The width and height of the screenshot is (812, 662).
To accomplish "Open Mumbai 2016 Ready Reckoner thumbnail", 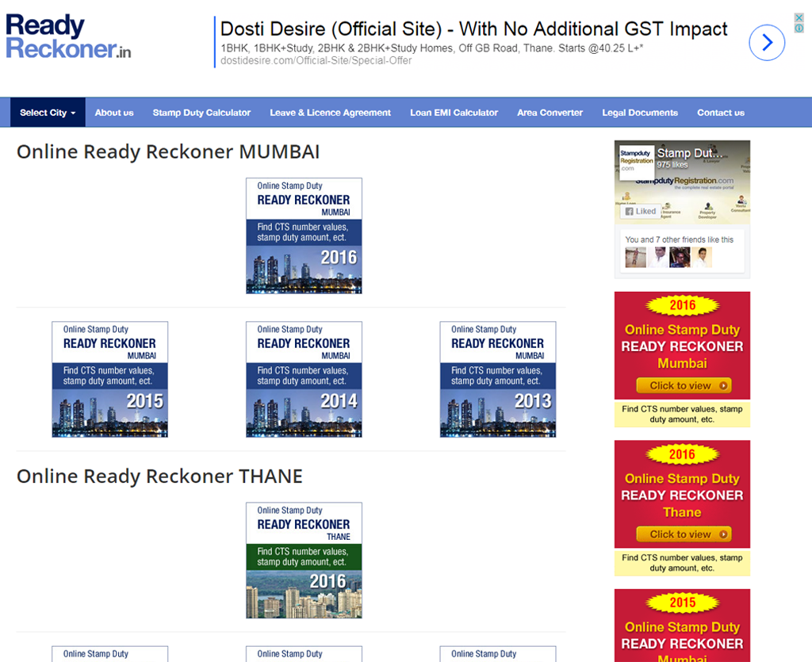I will [x=304, y=235].
